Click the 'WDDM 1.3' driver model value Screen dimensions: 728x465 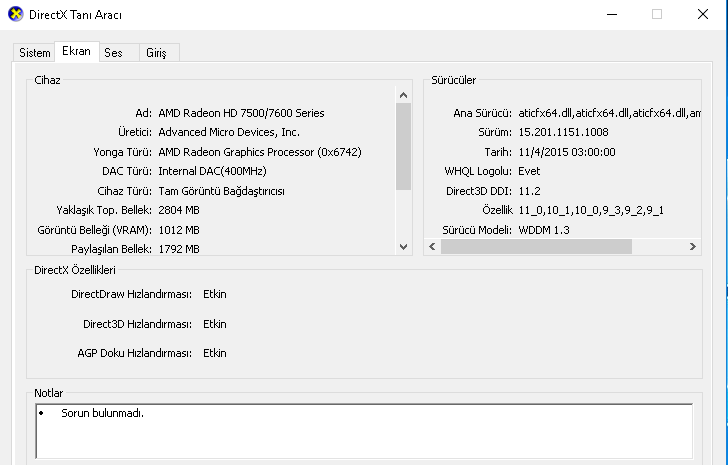544,230
